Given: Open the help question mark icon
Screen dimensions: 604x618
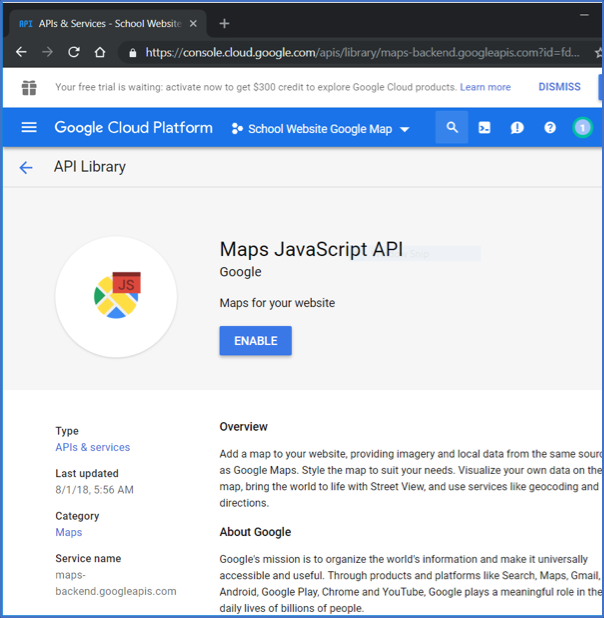Looking at the screenshot, I should pos(550,128).
